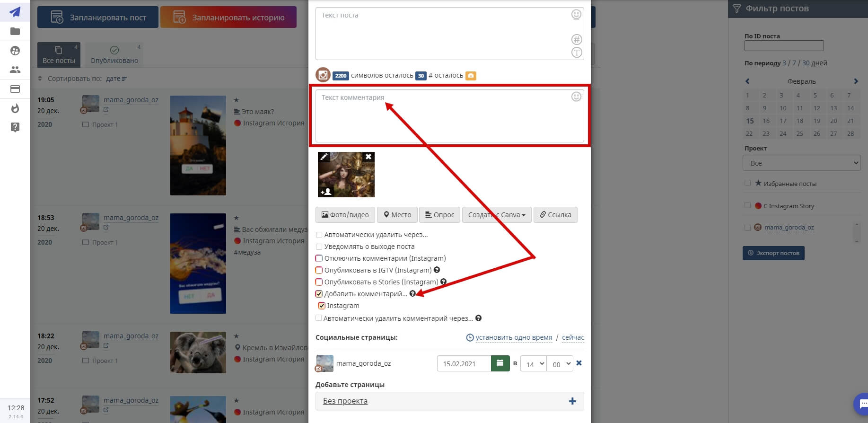The width and height of the screenshot is (868, 423).
Task: Edit attached image with pencil icon
Action: click(x=324, y=157)
